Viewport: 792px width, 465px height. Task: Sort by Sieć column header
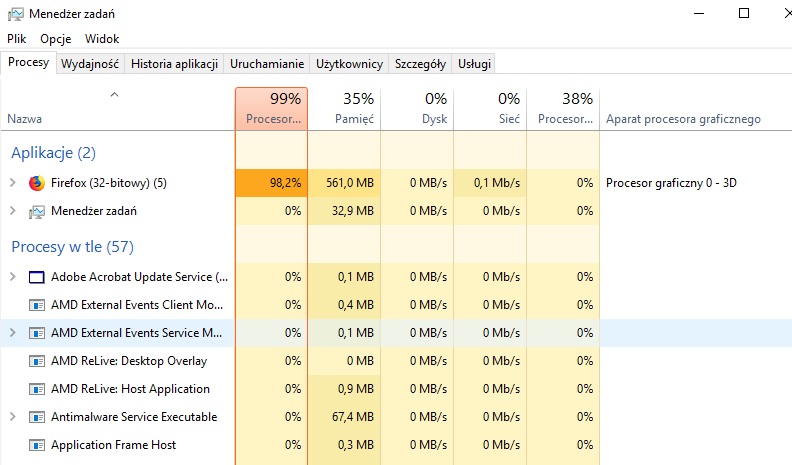click(490, 109)
